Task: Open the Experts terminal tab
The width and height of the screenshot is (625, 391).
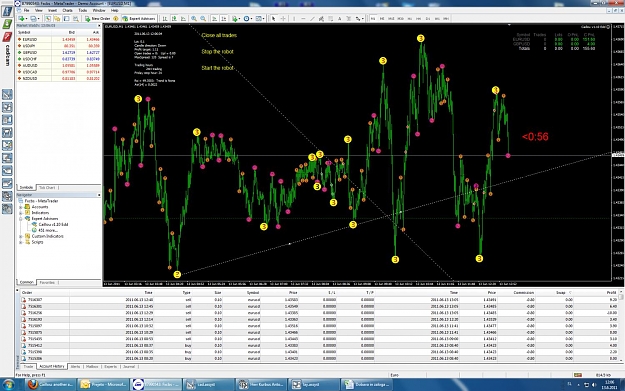Action: click(x=110, y=366)
